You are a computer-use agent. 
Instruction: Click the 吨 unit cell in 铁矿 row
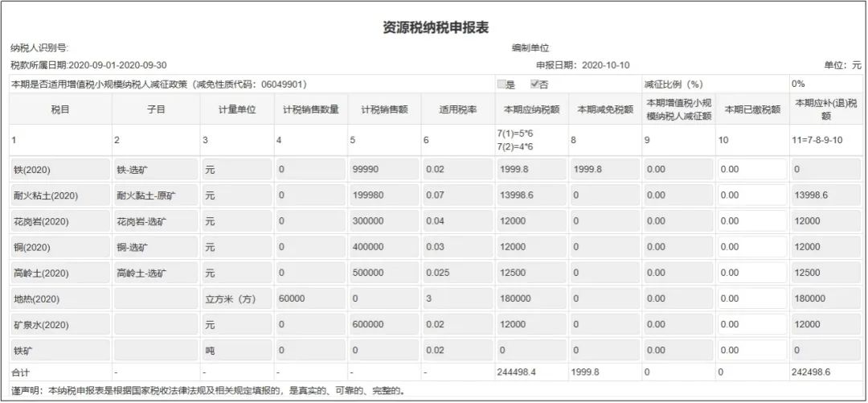(237, 350)
